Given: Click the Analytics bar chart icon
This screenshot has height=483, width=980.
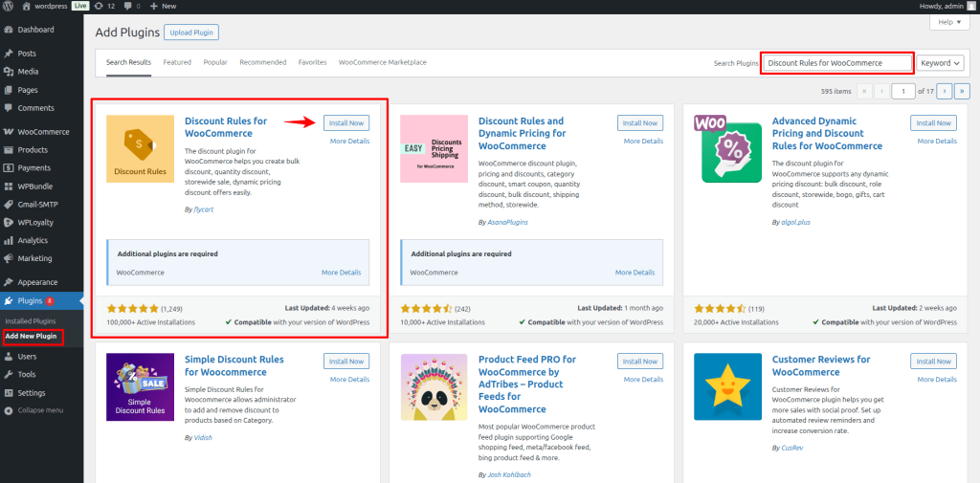Looking at the screenshot, I should pyautogui.click(x=9, y=241).
